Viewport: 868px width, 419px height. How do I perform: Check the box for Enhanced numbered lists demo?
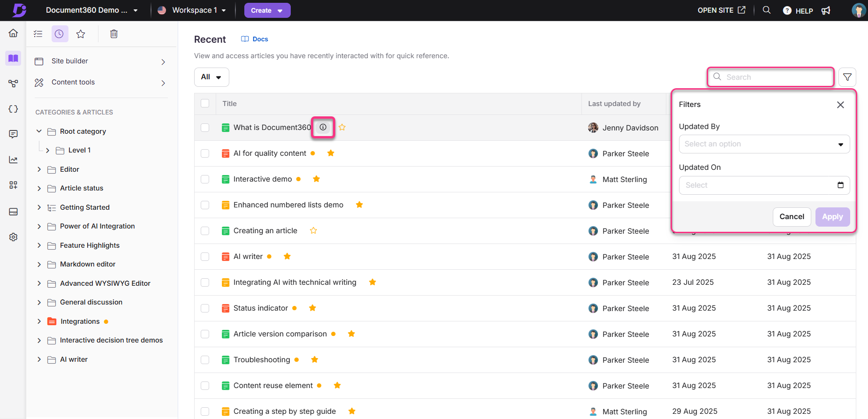click(x=205, y=205)
